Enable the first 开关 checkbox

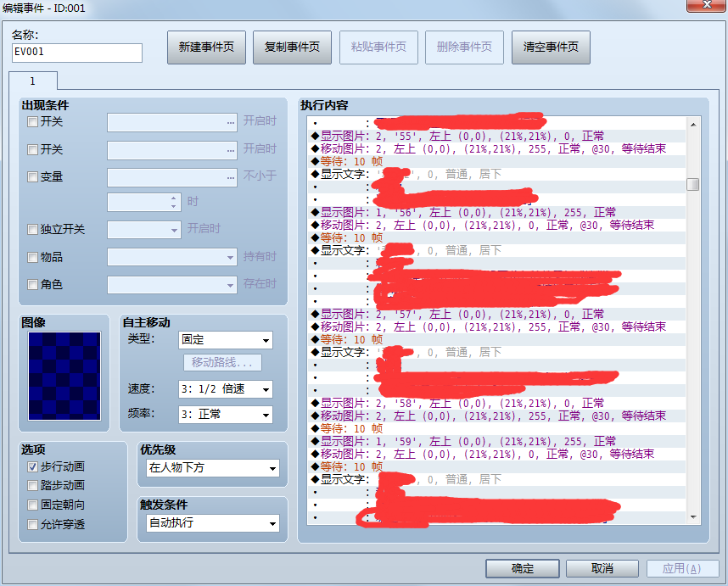tap(32, 122)
